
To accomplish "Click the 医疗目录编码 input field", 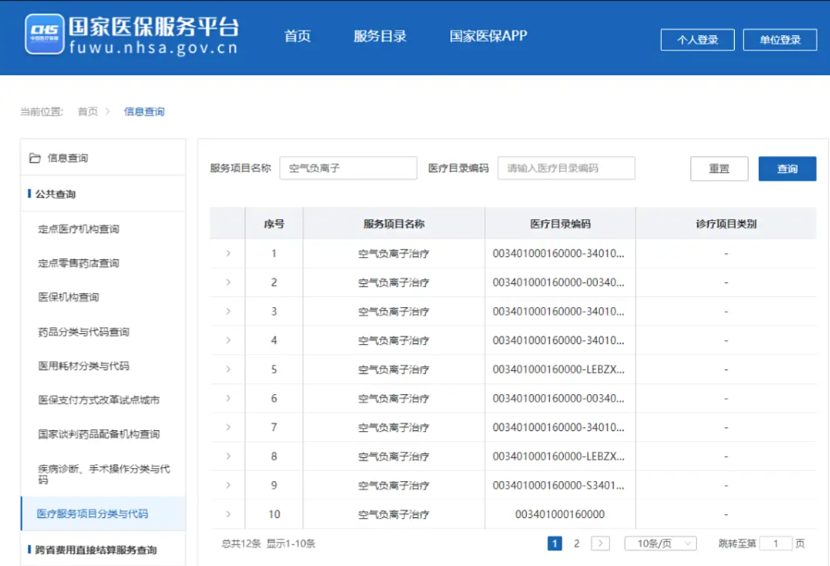I will tap(566, 168).
